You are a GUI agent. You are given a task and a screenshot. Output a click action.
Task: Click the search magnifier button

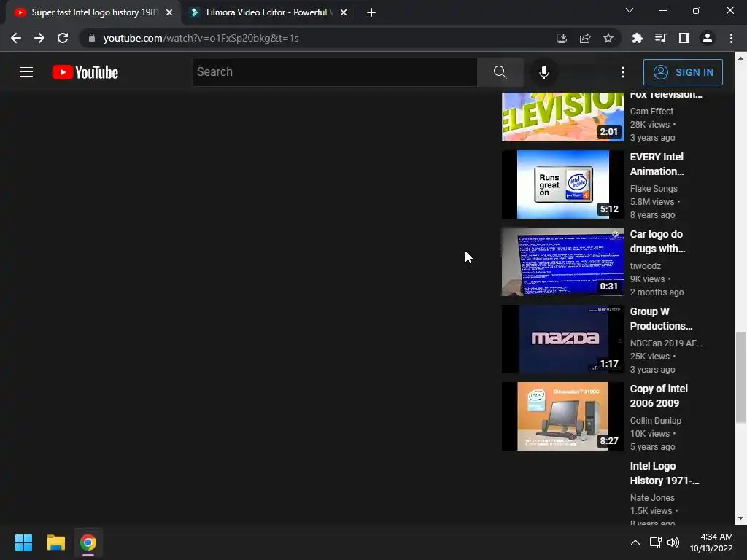500,72
